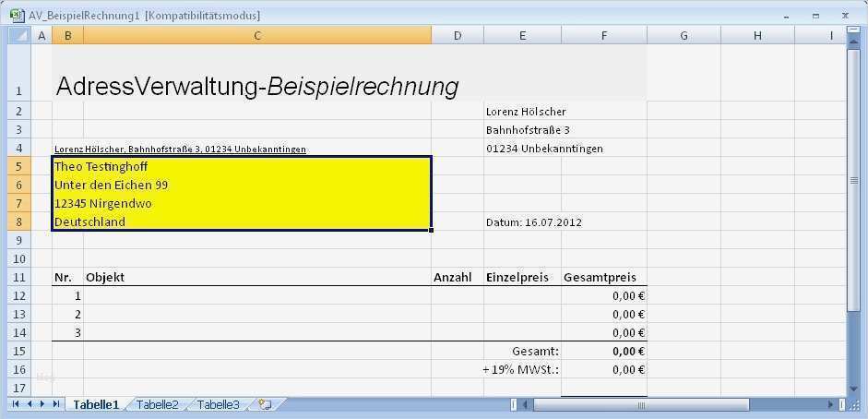Click horizontal scrollbar right arrow
868x419 pixels.
pos(831,405)
